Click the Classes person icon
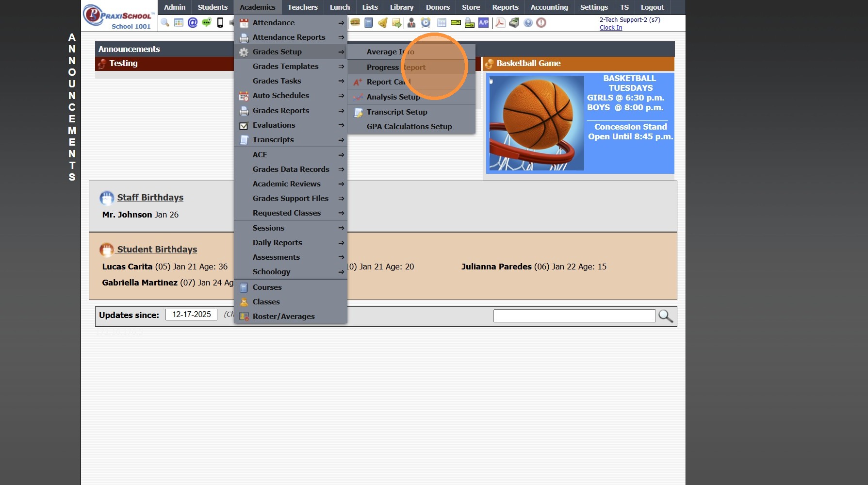The image size is (868, 485). pyautogui.click(x=244, y=302)
